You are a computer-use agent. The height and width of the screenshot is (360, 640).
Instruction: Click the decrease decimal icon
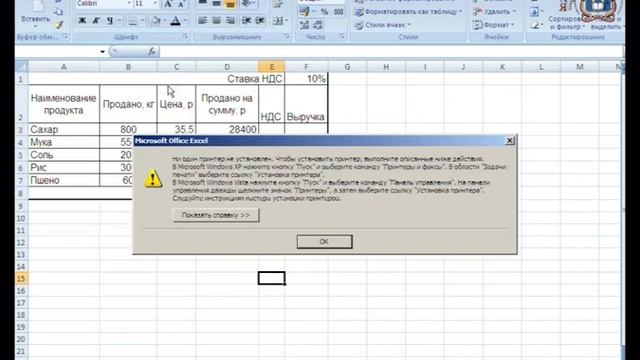tap(318, 25)
